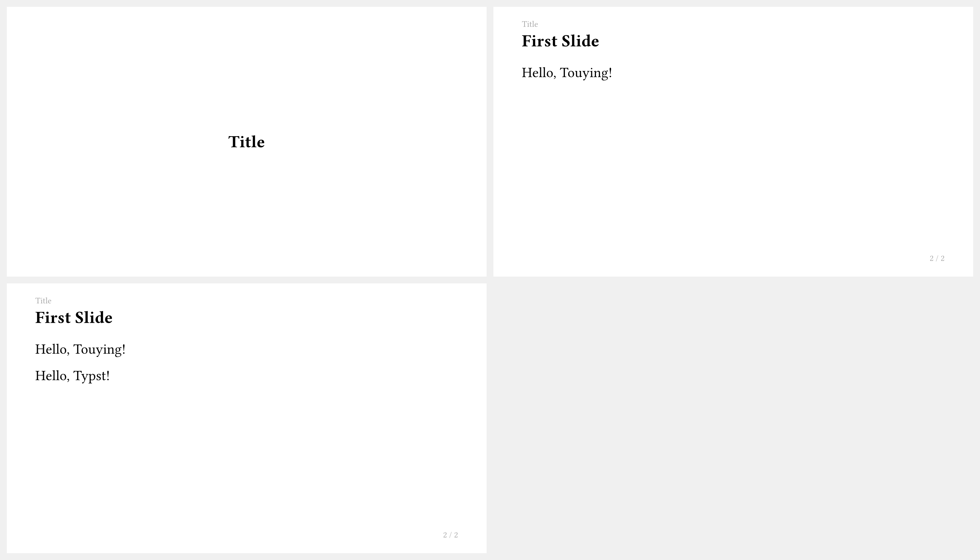This screenshot has height=560, width=980.
Task: Click gray "Title" header on bottom-left slide
Action: (43, 301)
